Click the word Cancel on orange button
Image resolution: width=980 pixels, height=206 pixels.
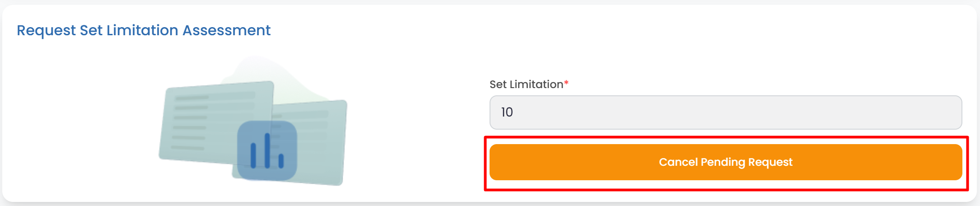pos(678,162)
